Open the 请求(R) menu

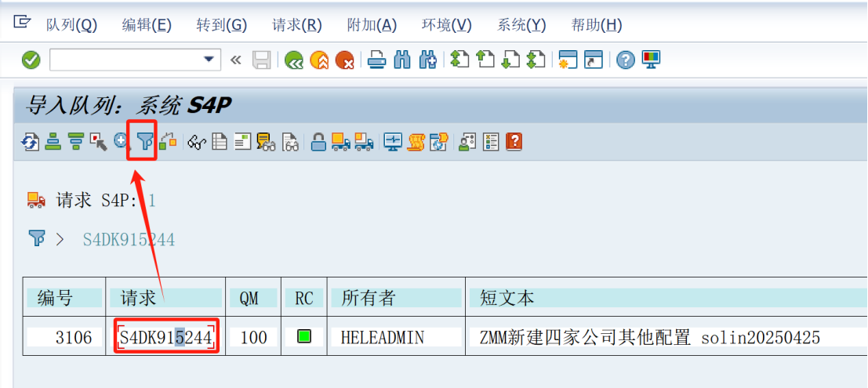pos(297,25)
